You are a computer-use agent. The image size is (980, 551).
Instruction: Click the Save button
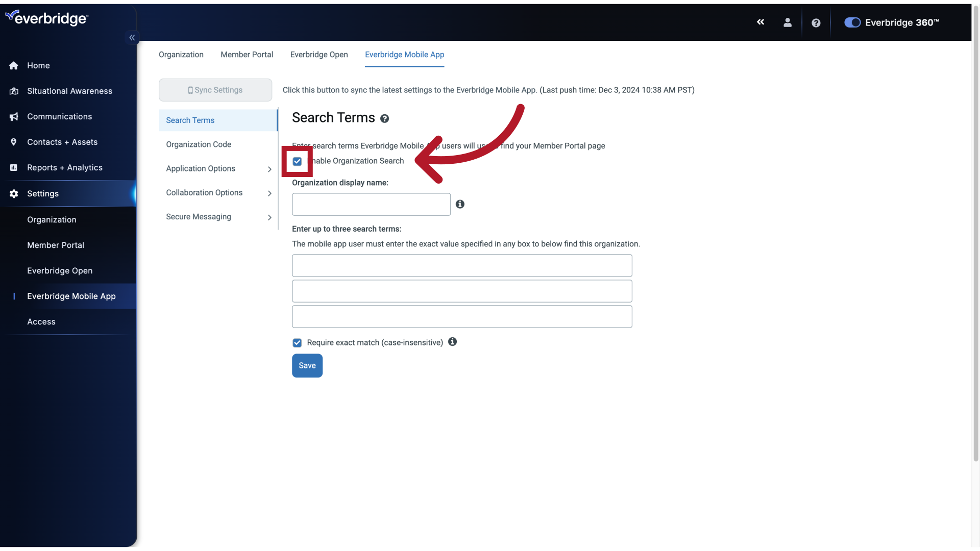click(x=307, y=365)
